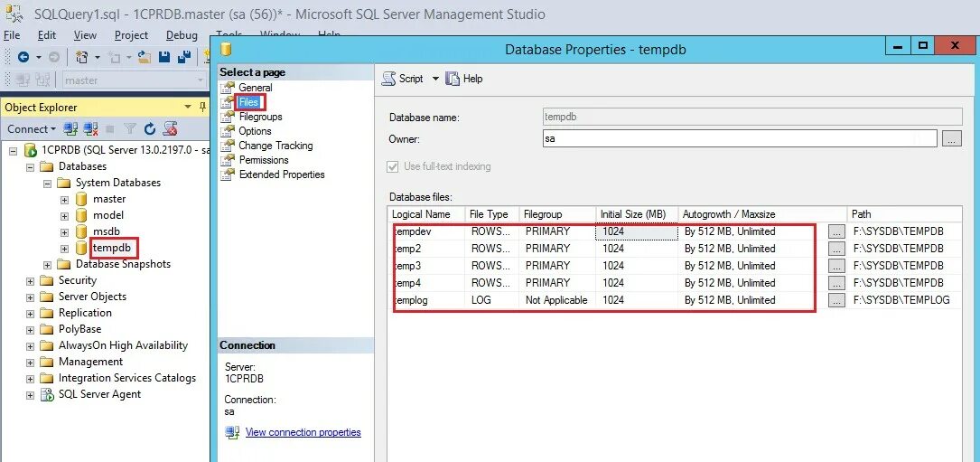
Task: Select the Filegroups page
Action: (260, 117)
